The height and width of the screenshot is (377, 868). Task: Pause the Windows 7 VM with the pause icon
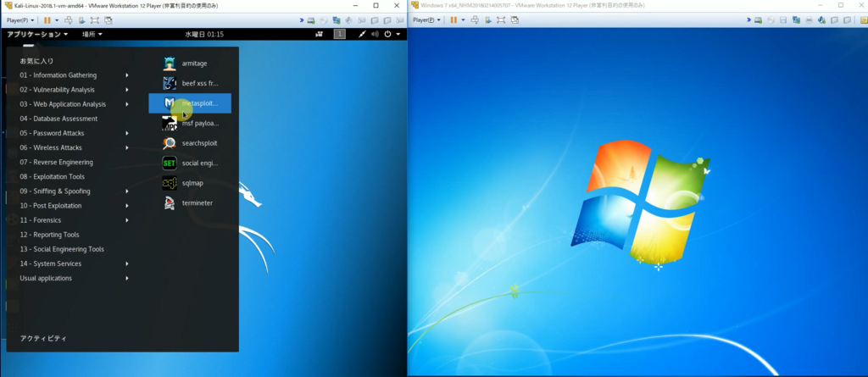point(453,20)
